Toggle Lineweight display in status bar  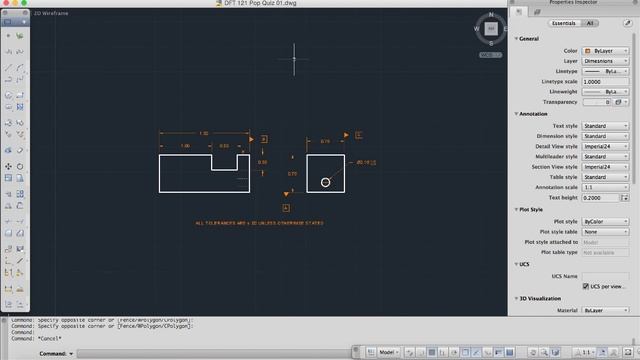coord(498,352)
